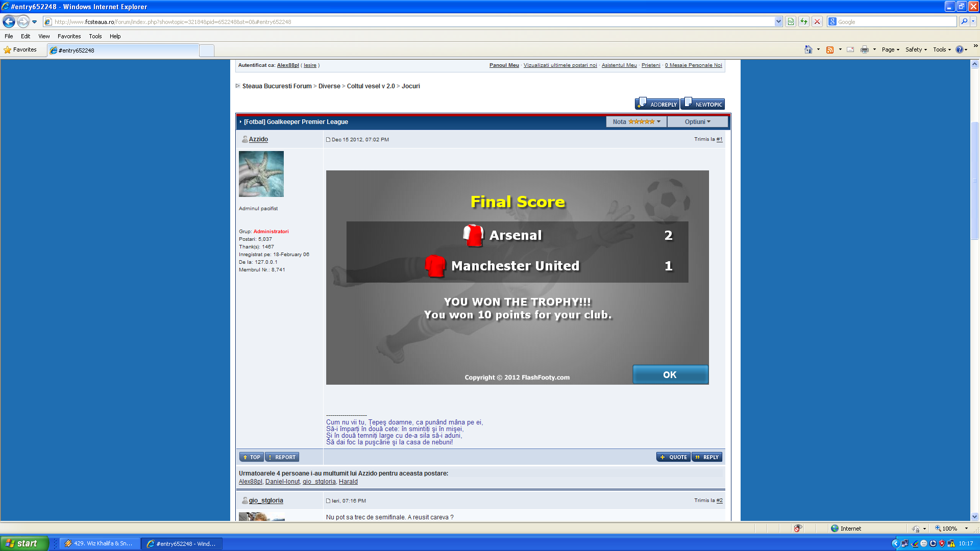Click the search magnifier icon
The height and width of the screenshot is (551, 980).
click(964, 21)
